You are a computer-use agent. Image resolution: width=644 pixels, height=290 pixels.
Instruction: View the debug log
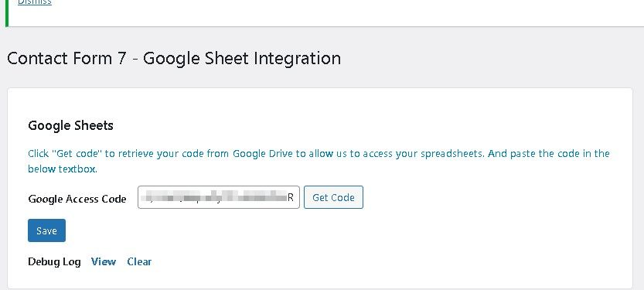tap(104, 261)
